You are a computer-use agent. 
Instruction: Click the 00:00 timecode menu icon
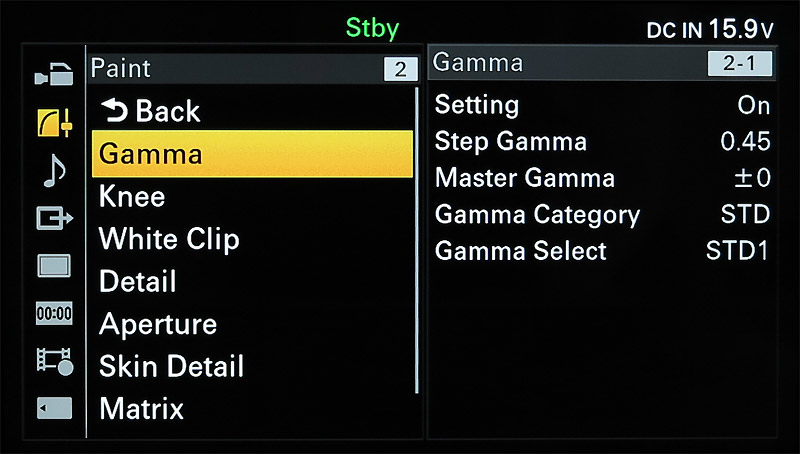[x=53, y=313]
